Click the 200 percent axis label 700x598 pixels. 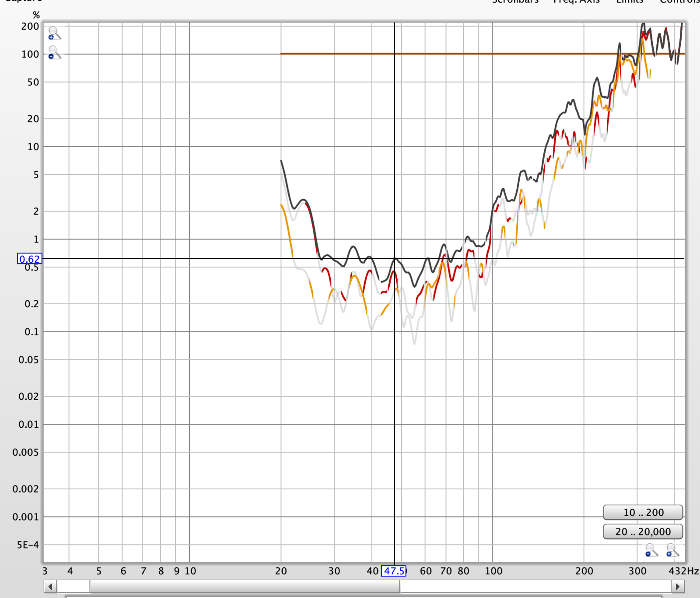[30, 26]
